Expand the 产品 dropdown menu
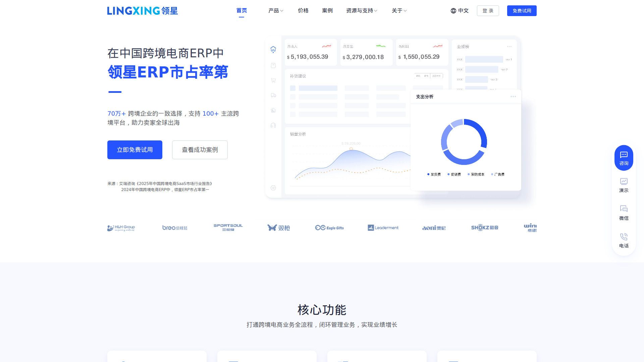The width and height of the screenshot is (644, 362). 276,11
